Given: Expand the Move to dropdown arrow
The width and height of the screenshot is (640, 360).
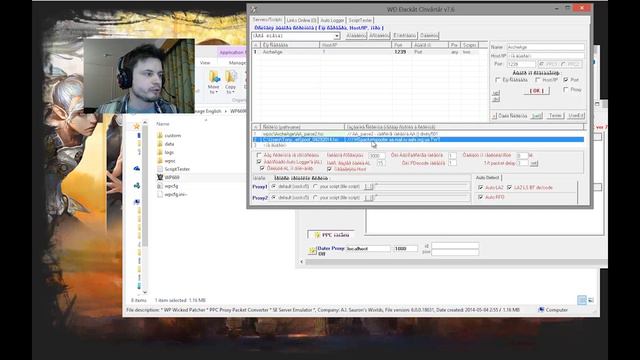Looking at the screenshot, I should [x=217, y=93].
